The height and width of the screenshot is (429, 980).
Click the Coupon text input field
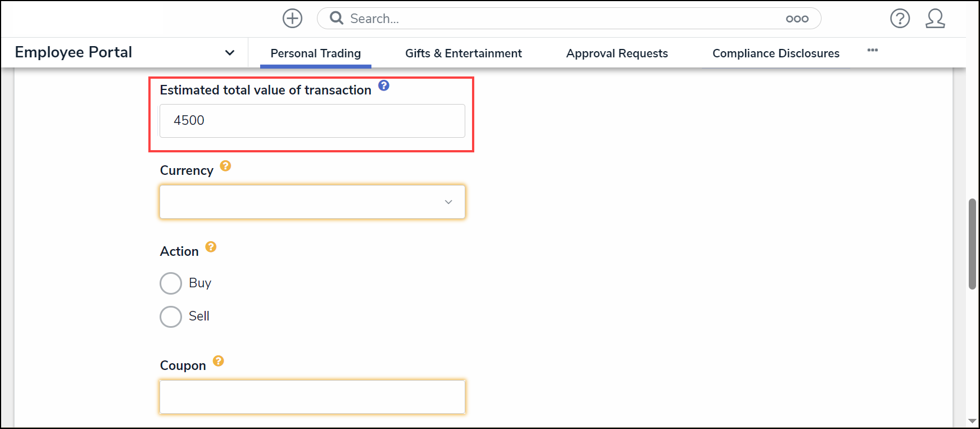coord(312,397)
